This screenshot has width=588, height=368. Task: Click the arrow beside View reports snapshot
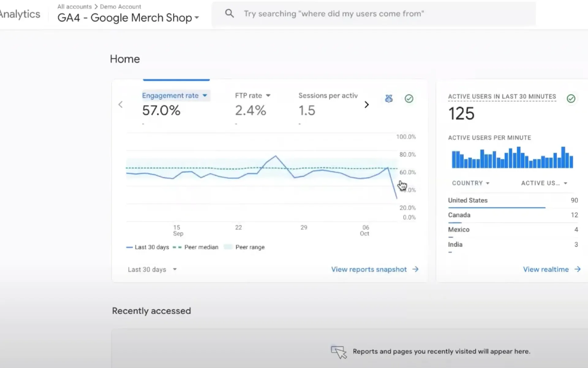(415, 269)
